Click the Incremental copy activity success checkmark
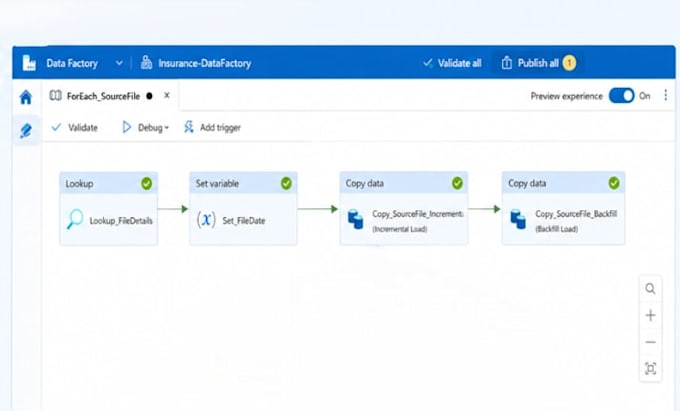680x411 pixels. 457,183
